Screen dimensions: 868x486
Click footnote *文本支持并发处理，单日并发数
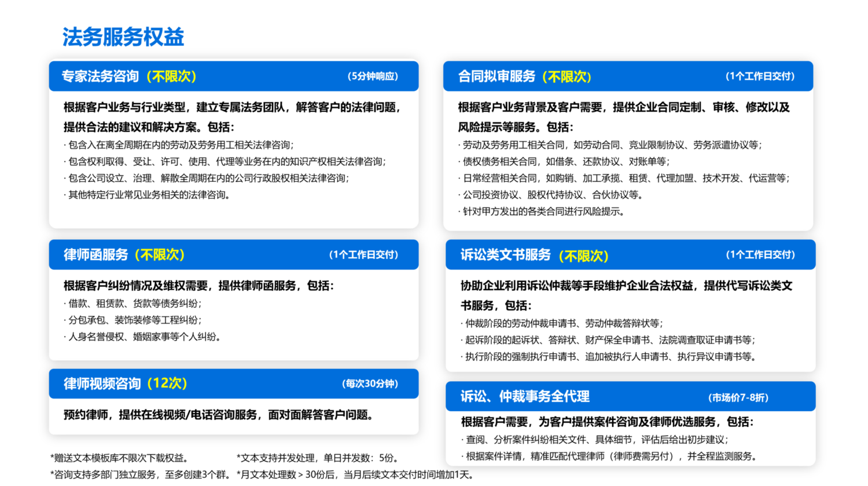coord(318,458)
